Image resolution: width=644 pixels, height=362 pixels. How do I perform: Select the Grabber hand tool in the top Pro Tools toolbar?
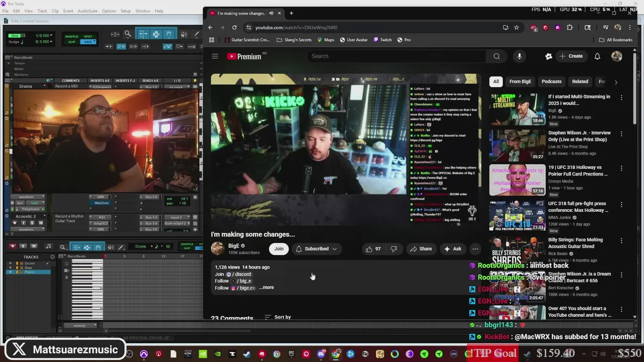(169, 34)
